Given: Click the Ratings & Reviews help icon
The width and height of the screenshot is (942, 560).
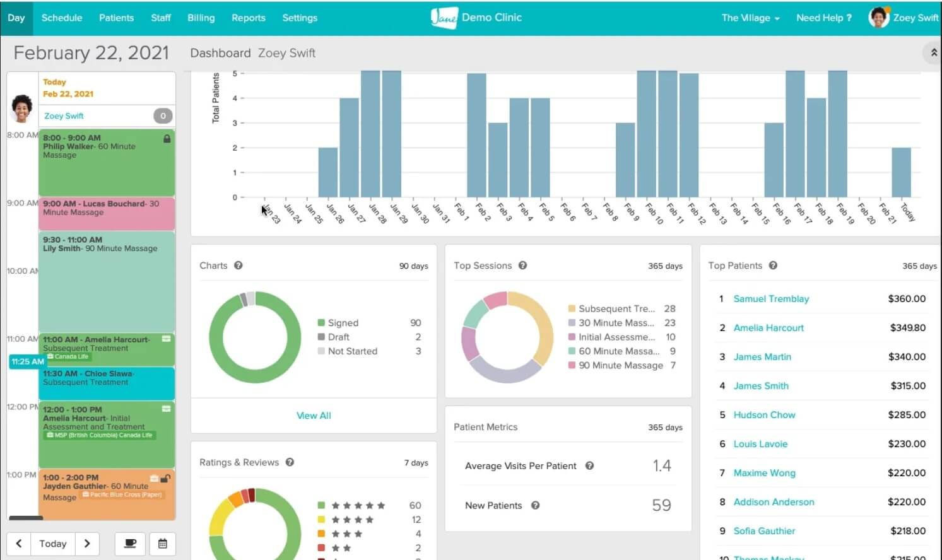Looking at the screenshot, I should pos(290,462).
